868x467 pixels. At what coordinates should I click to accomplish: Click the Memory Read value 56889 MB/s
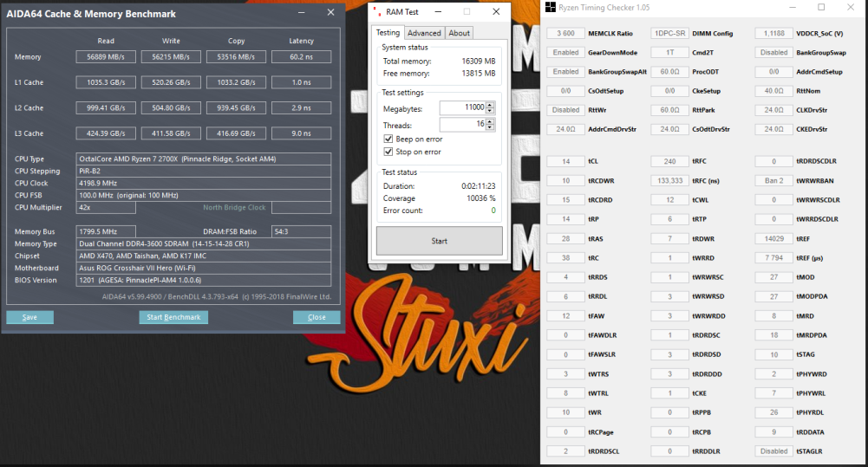tap(106, 57)
